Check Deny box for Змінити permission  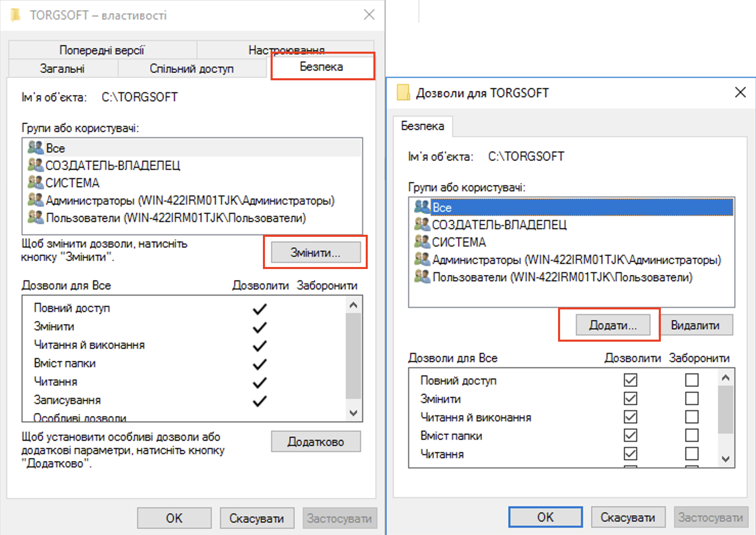[692, 398]
